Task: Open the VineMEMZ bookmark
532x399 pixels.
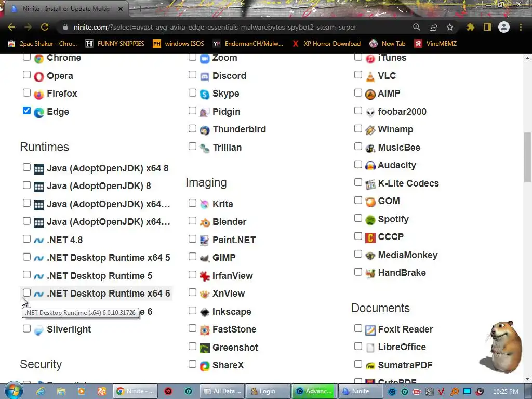Action: [436, 44]
